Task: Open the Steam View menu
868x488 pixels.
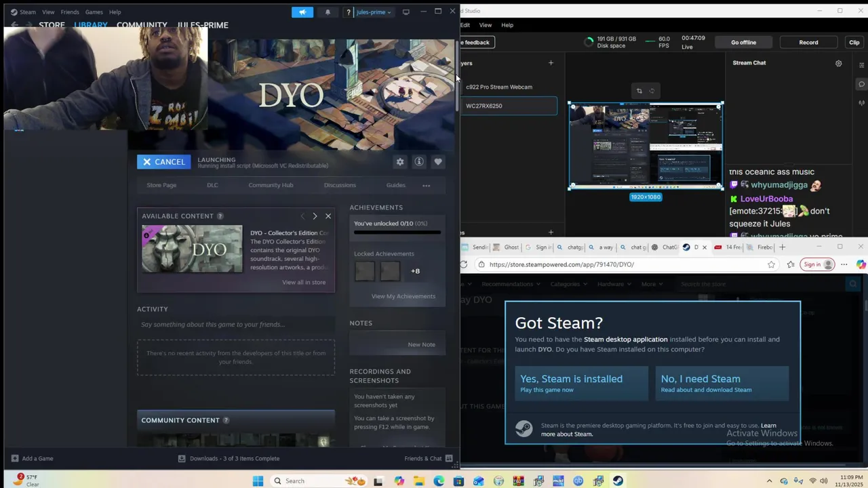Action: [48, 12]
